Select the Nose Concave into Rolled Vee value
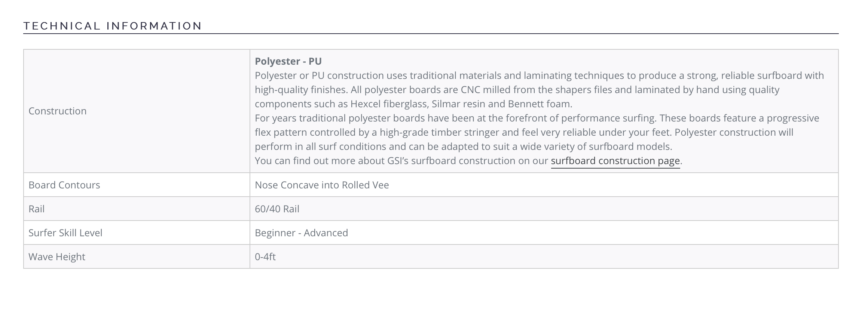Image resolution: width=868 pixels, height=314 pixels. (322, 185)
